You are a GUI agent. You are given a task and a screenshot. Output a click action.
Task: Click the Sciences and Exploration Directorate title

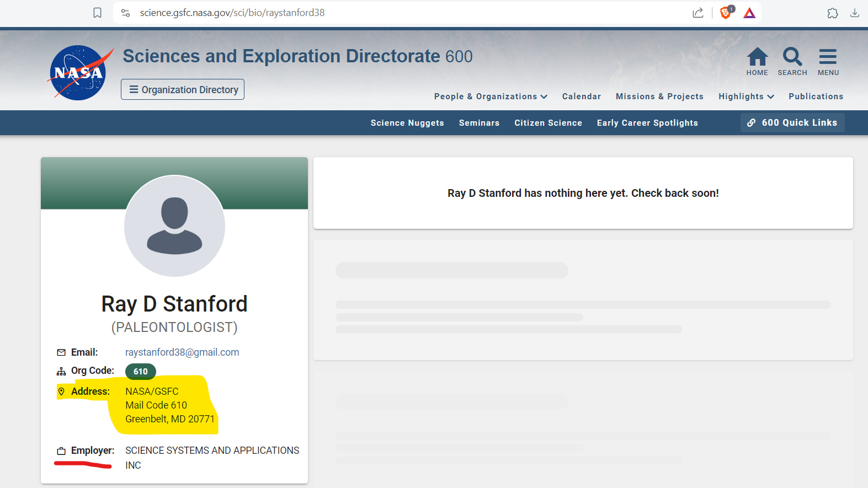(x=297, y=56)
